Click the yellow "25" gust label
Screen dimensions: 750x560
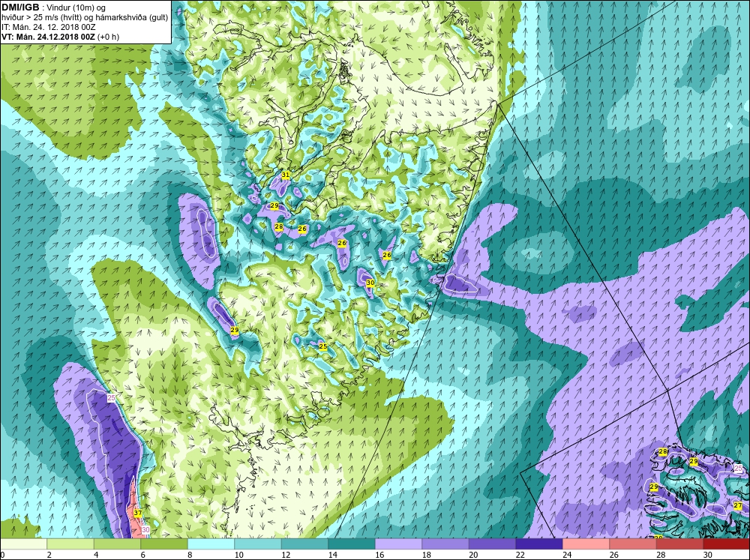click(x=322, y=346)
